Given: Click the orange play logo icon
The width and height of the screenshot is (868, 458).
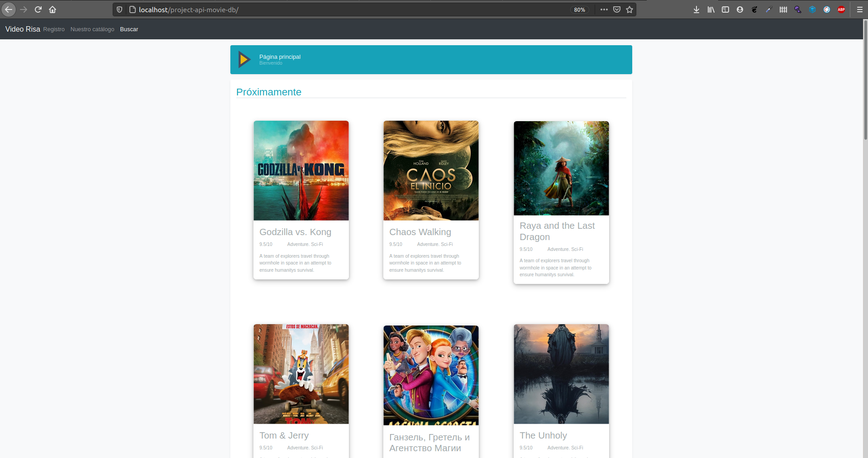Looking at the screenshot, I should [244, 60].
